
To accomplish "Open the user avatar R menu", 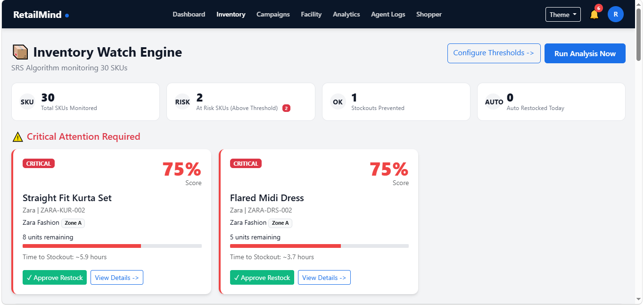I will (x=616, y=14).
